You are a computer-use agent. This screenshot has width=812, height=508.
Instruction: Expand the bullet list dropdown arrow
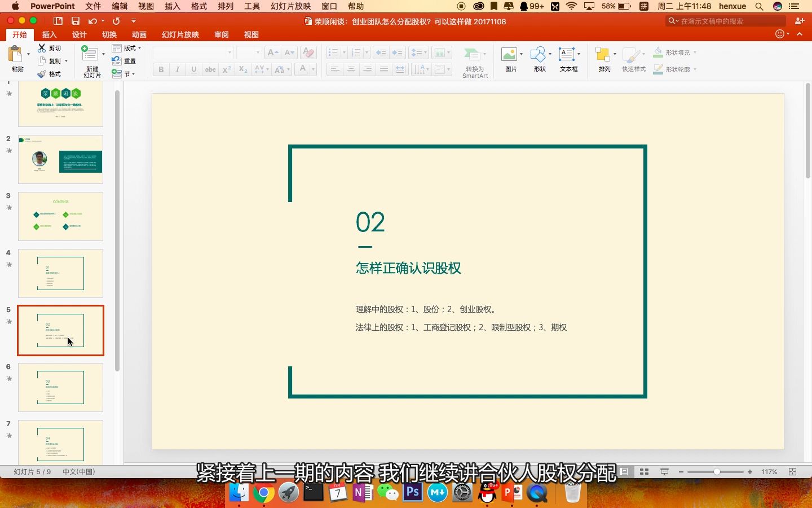click(x=344, y=52)
